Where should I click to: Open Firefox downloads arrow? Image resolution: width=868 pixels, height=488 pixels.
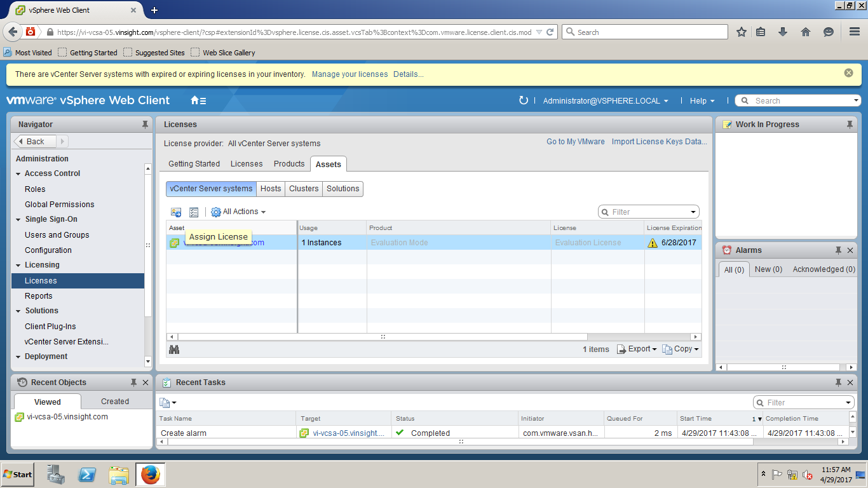783,32
